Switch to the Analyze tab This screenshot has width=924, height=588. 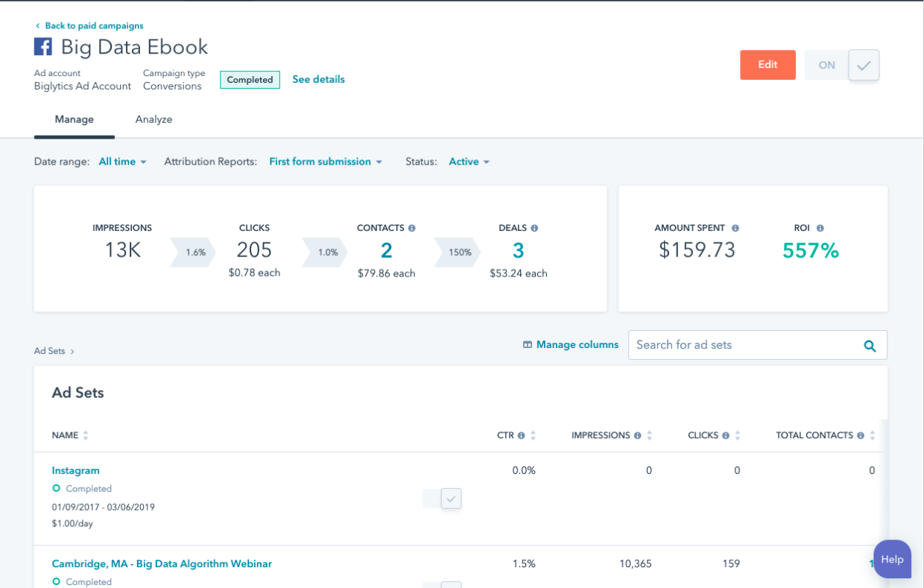(154, 119)
